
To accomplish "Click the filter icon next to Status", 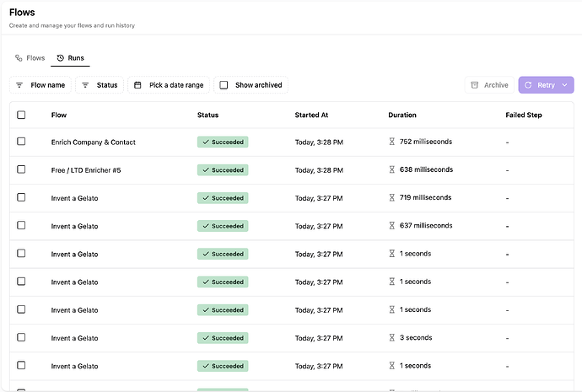I will (85, 85).
